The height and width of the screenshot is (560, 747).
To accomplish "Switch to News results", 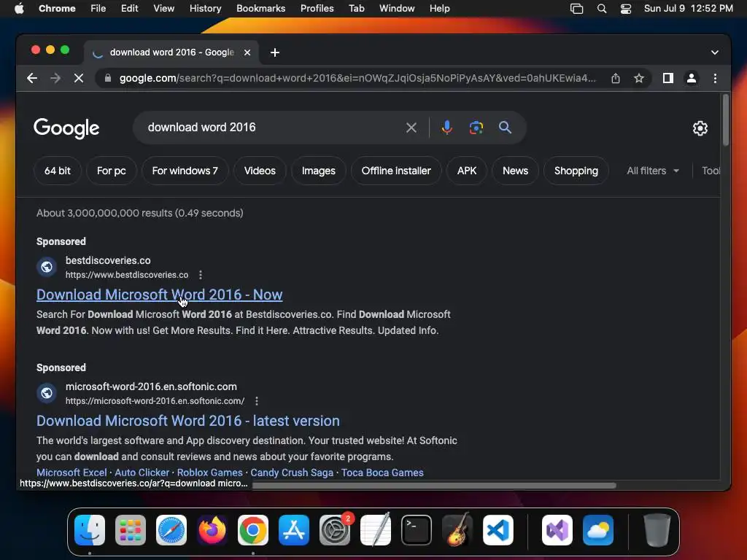I will click(x=515, y=171).
